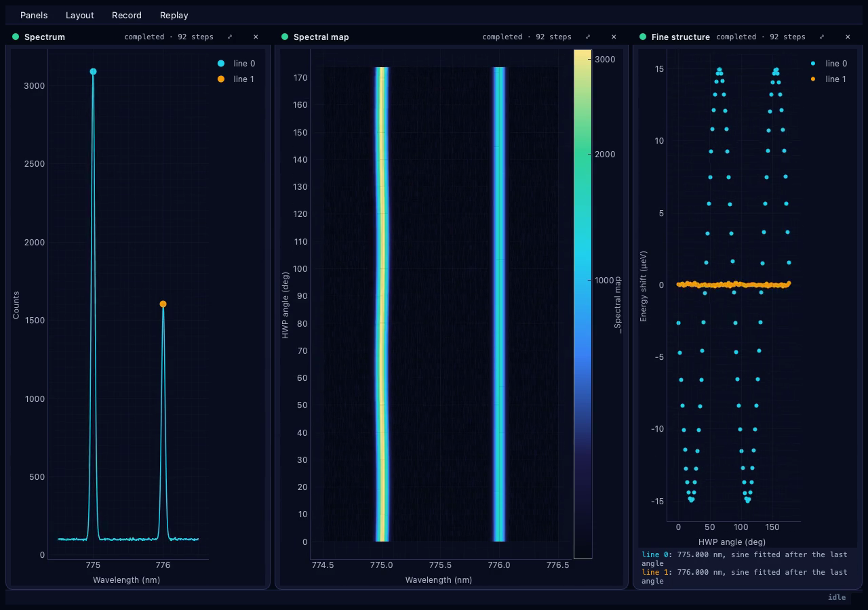Open the Panels menu
Viewport: 868px width, 610px height.
34,15
